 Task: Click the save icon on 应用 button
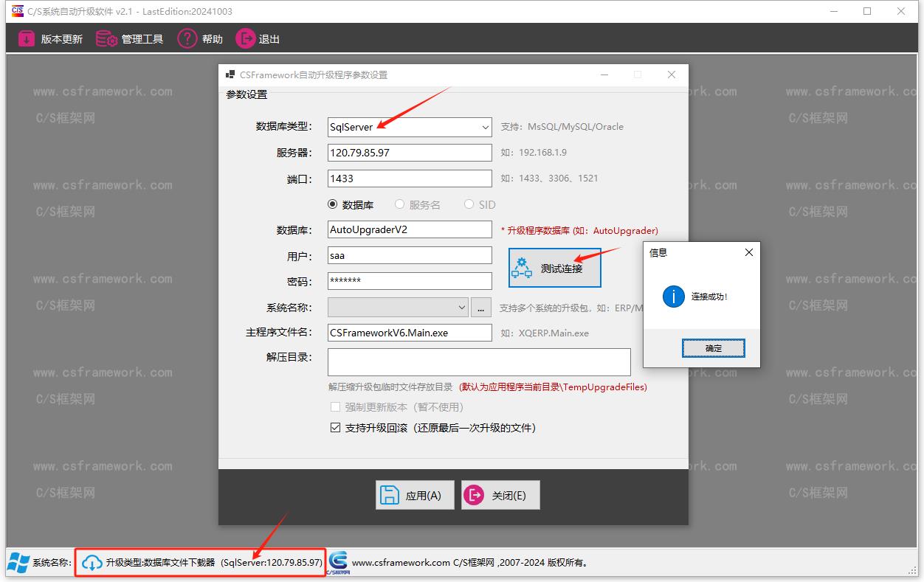tap(390, 494)
